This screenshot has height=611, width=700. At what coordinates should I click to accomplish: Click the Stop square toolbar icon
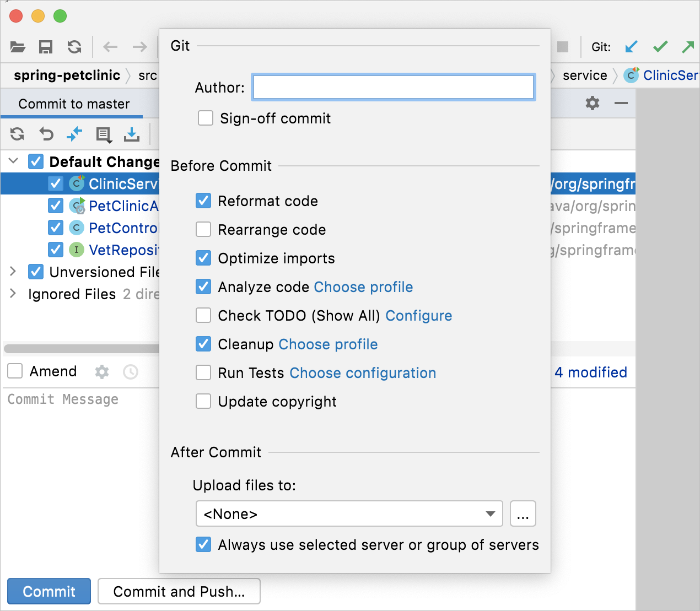[x=563, y=47]
